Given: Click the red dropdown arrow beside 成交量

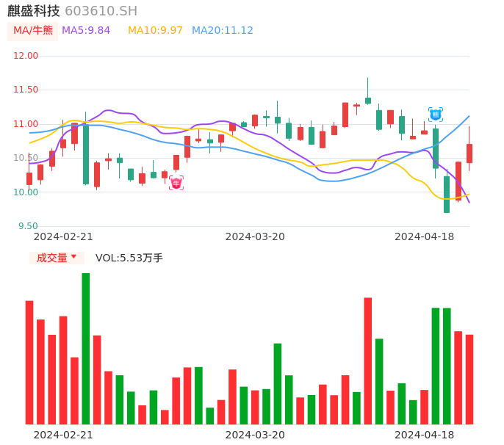Looking at the screenshot, I should (x=74, y=256).
